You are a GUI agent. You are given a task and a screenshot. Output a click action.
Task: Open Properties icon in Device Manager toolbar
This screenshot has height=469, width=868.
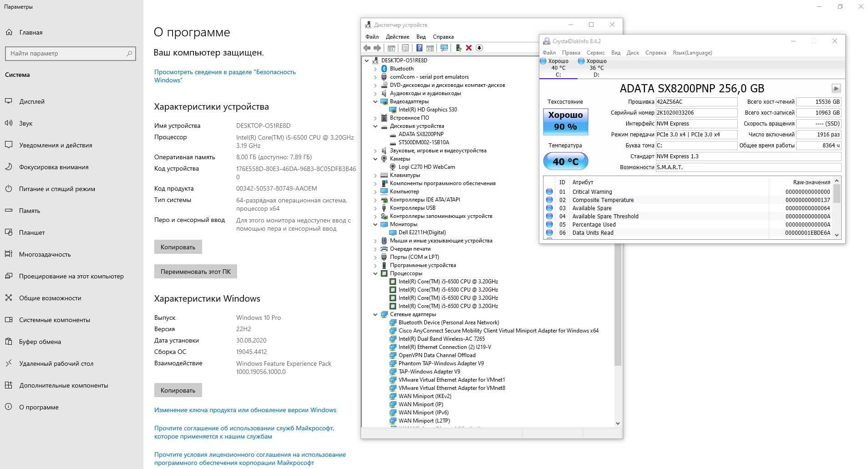tap(406, 48)
